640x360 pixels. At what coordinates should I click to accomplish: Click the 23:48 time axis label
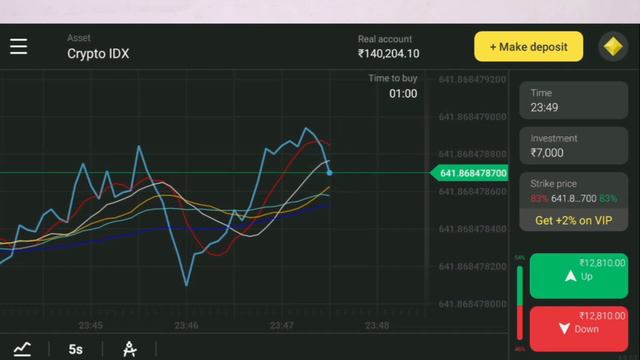[377, 326]
